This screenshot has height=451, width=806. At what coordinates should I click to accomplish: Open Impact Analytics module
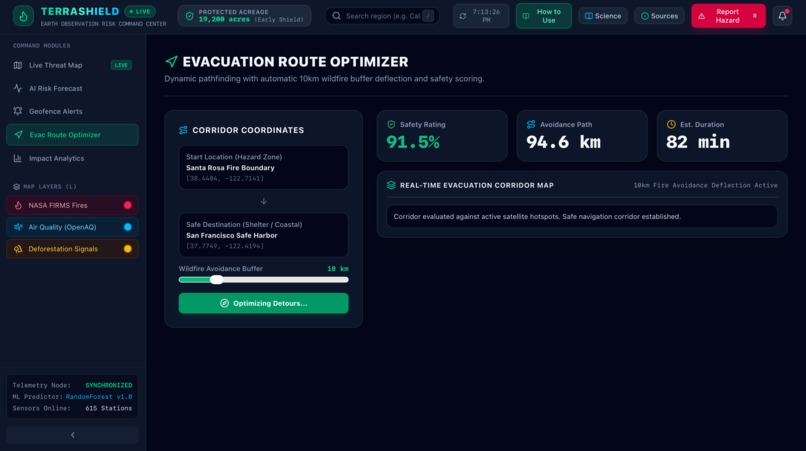(72, 158)
